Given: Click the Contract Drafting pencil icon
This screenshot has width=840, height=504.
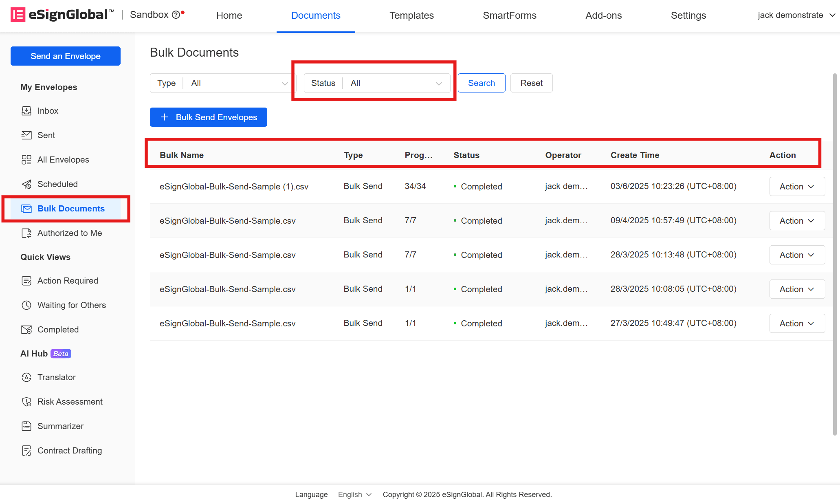Looking at the screenshot, I should (26, 451).
